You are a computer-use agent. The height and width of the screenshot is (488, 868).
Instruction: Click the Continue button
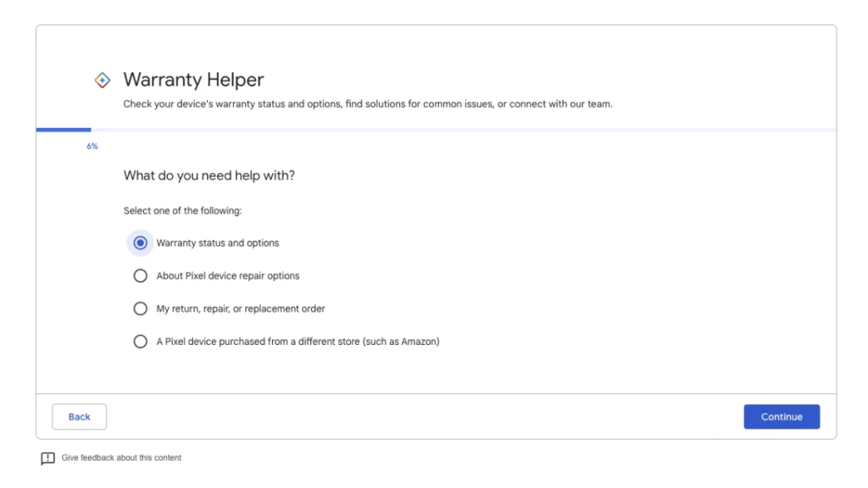click(782, 417)
